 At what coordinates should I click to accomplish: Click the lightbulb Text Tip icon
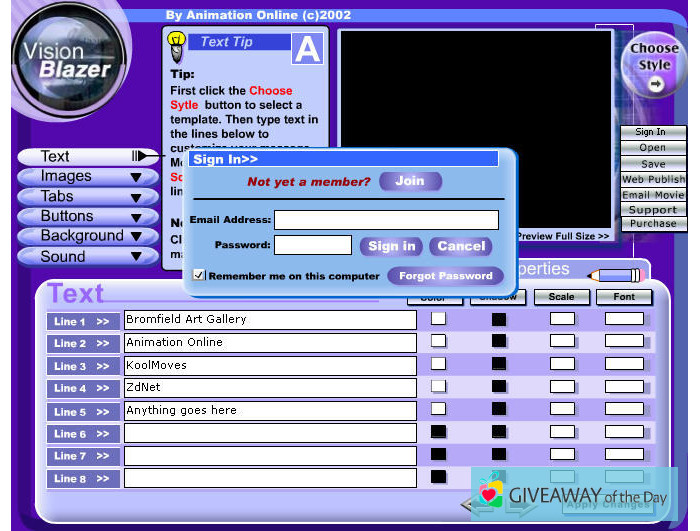(x=176, y=42)
